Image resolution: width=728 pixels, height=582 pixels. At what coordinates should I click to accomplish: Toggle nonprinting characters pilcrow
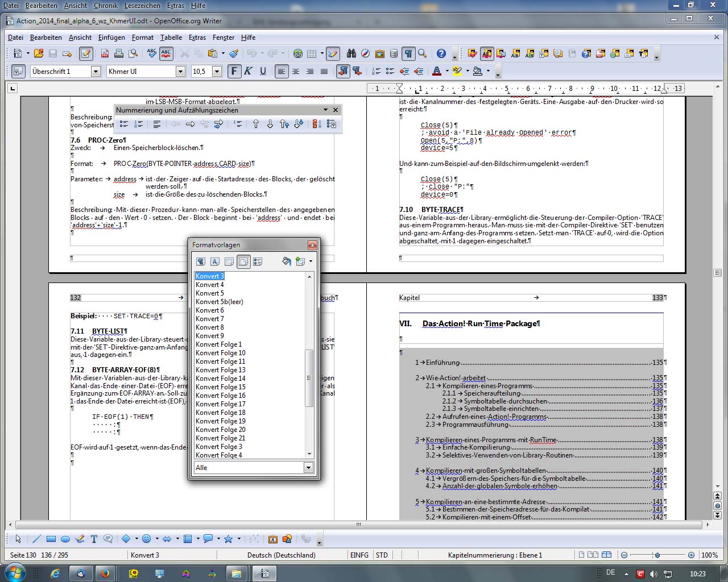click(408, 53)
